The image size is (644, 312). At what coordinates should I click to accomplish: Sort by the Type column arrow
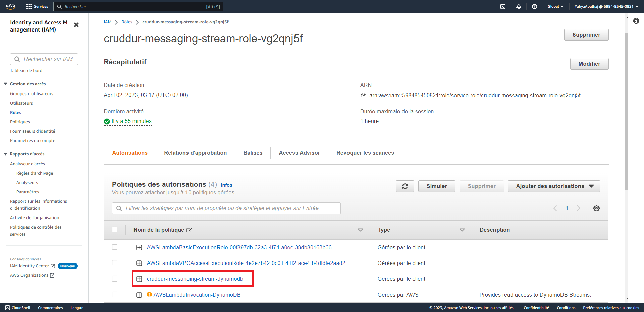[x=462, y=230]
